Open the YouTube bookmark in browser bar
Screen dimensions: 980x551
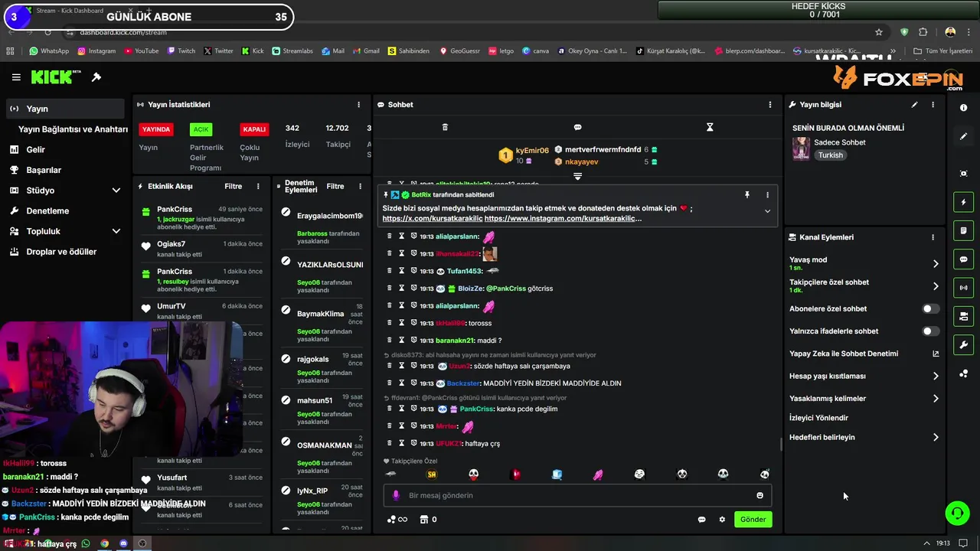pos(140,51)
